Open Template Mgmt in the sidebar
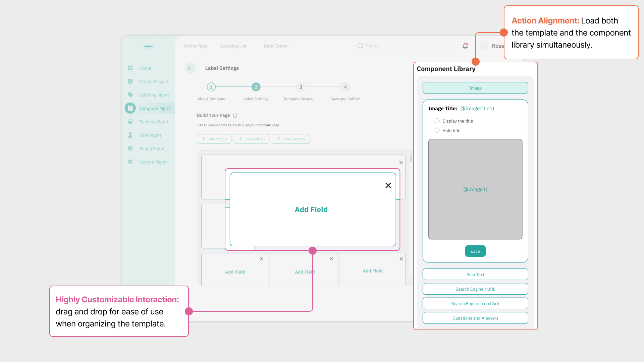Image resolution: width=644 pixels, height=362 pixels. point(155,108)
